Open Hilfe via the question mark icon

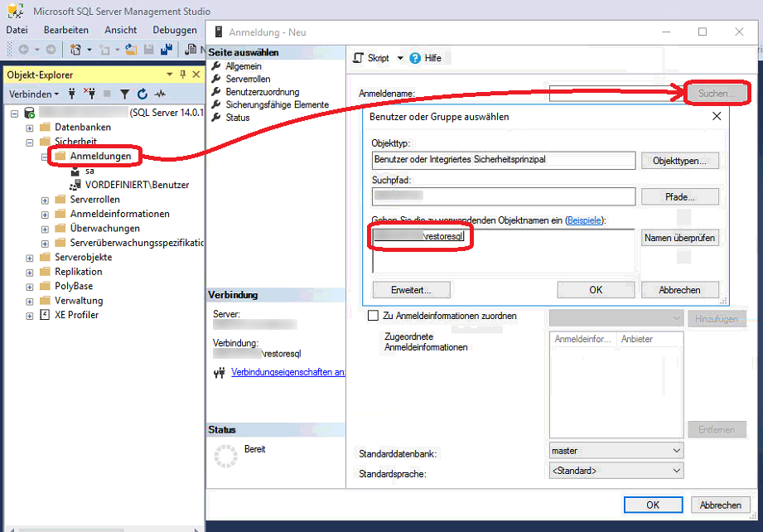[x=415, y=58]
